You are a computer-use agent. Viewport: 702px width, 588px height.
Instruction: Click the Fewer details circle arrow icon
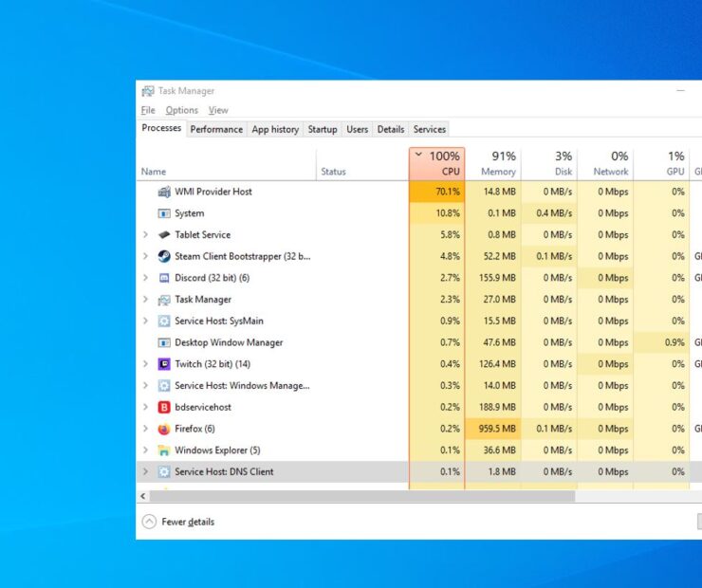tap(149, 522)
